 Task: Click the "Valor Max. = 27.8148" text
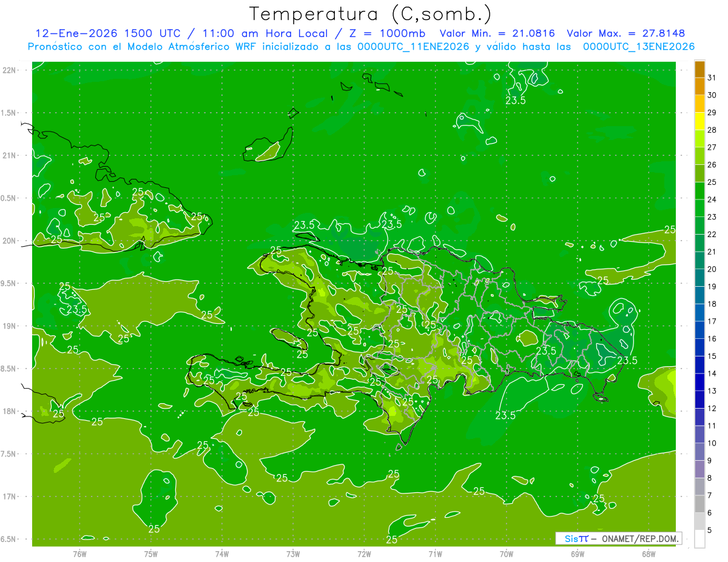coord(625,33)
